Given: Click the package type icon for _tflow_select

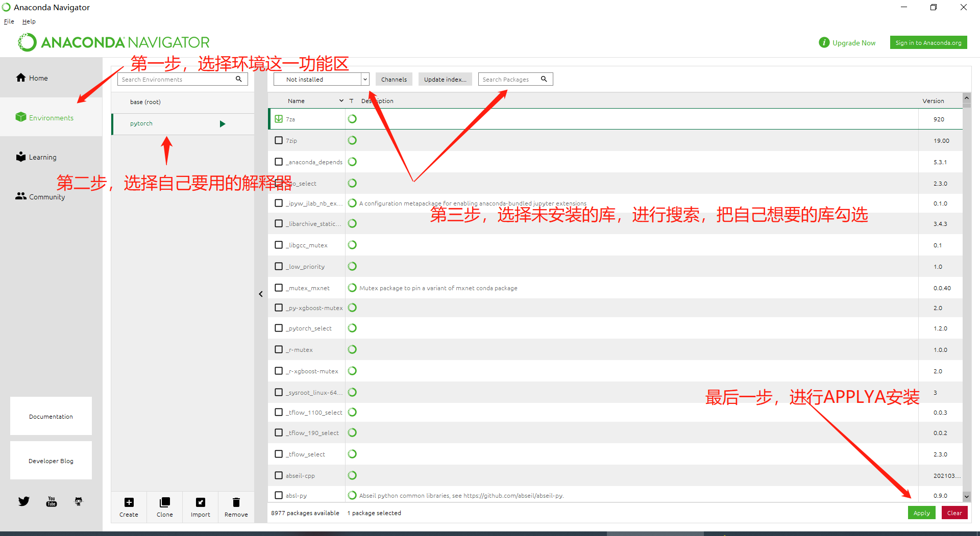Looking at the screenshot, I should [352, 454].
